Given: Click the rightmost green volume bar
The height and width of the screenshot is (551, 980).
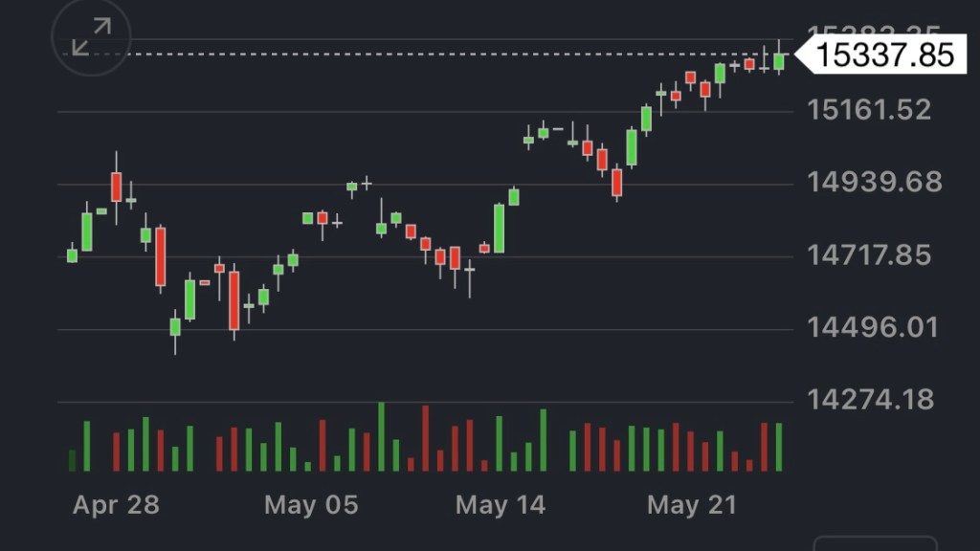Looking at the screenshot, I should coord(779,447).
